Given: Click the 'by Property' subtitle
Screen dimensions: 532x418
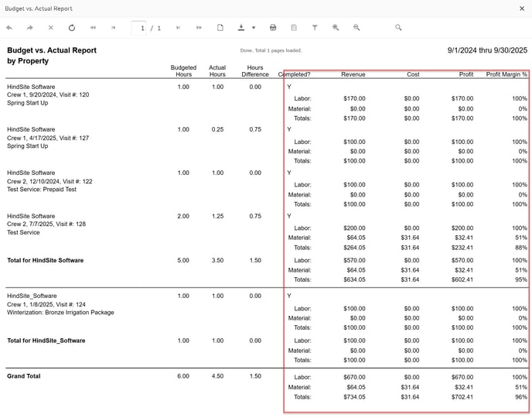Looking at the screenshot, I should 28,61.
